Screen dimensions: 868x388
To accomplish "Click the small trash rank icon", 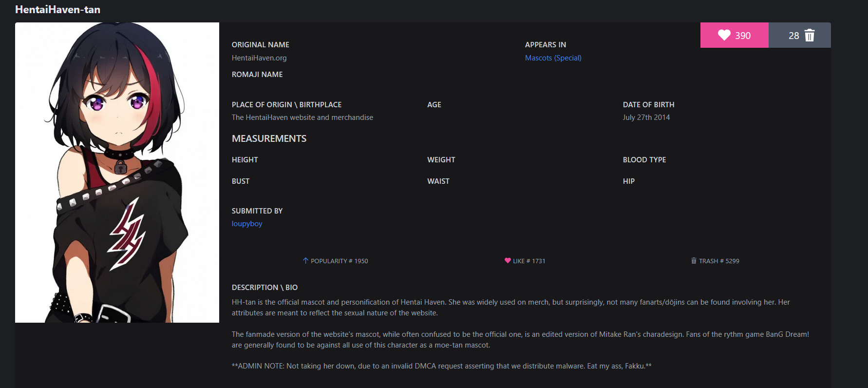I will point(694,261).
